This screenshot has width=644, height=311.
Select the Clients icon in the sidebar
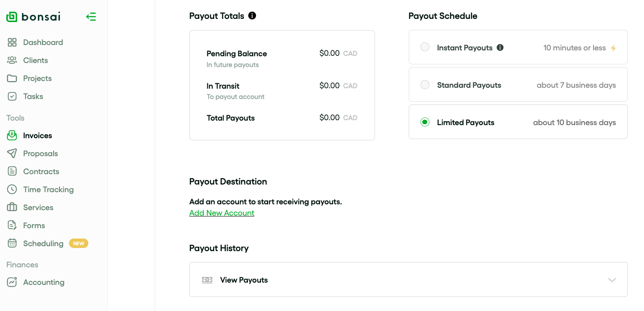[x=12, y=60]
